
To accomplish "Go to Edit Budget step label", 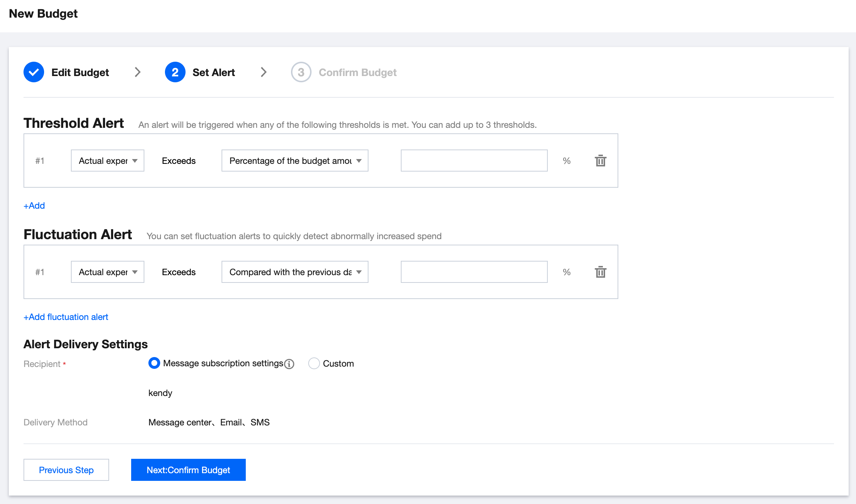I will (80, 72).
